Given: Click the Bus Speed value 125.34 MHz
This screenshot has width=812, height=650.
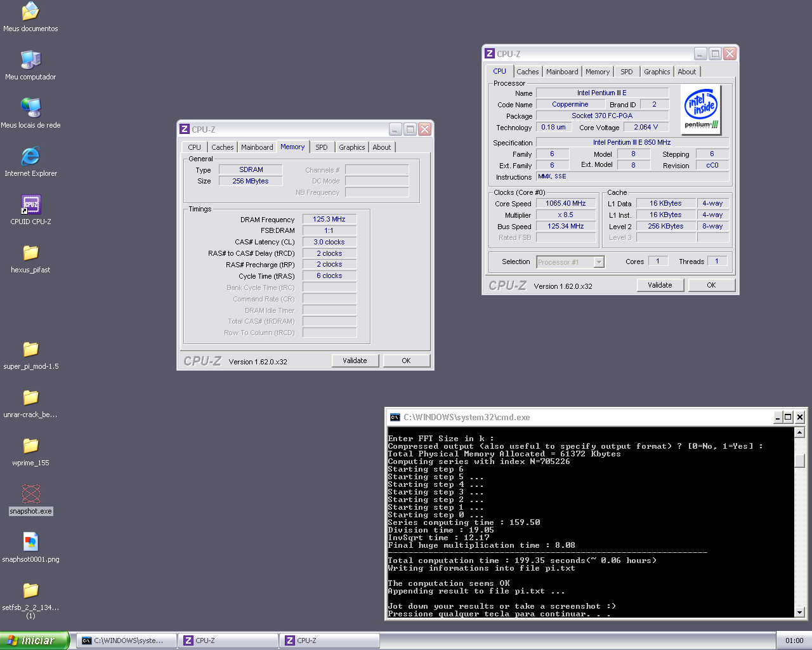Looking at the screenshot, I should [566, 226].
